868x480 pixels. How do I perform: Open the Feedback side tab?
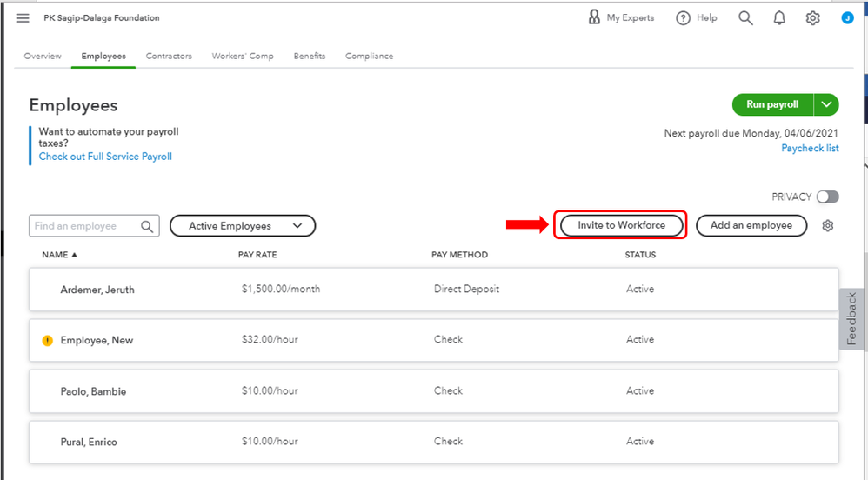852,319
